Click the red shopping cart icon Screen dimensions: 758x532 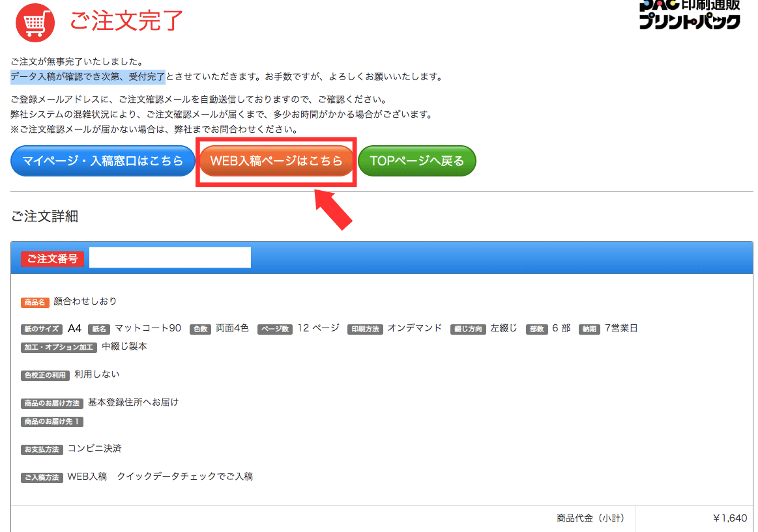(x=35, y=23)
